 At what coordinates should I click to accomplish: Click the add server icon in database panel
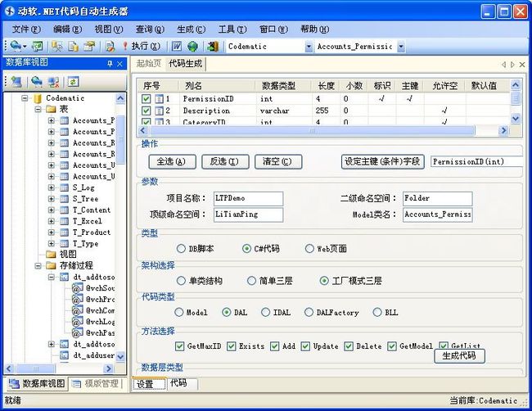16,81
